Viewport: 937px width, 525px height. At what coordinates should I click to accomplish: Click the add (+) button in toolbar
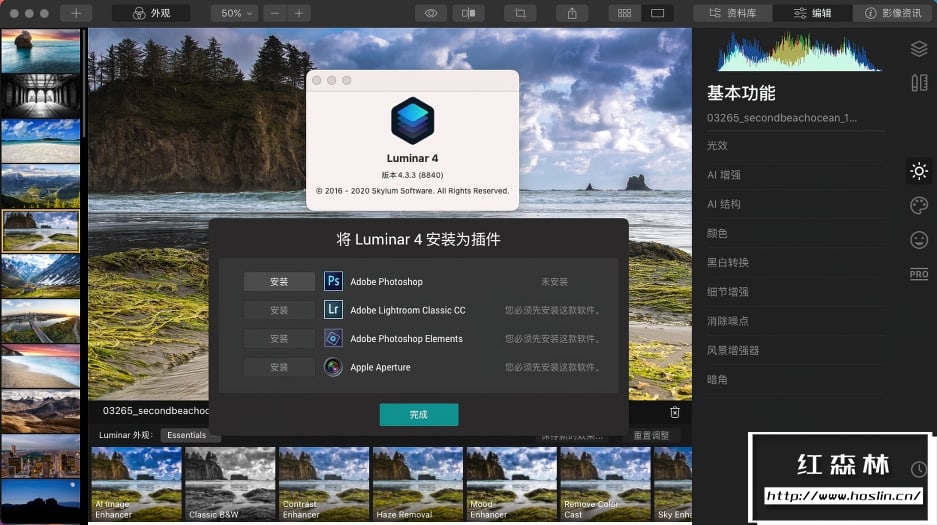pyautogui.click(x=76, y=13)
